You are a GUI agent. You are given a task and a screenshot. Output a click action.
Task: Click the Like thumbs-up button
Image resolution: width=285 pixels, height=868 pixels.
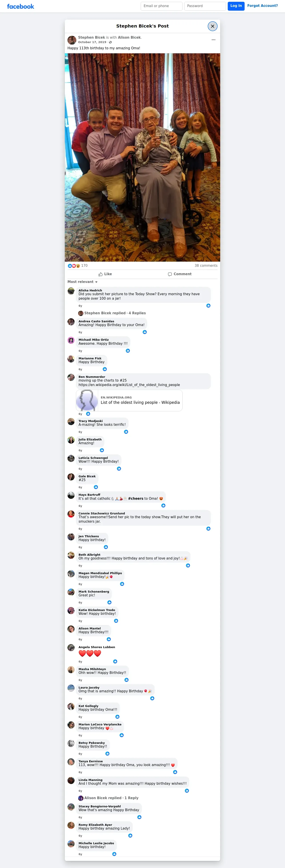(105, 274)
